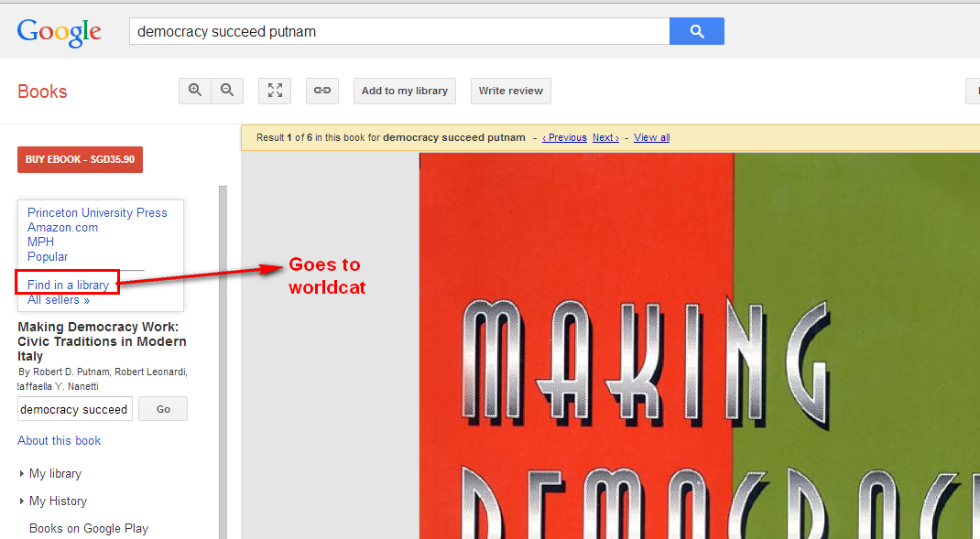The image size is (980, 539).
Task: Click Add to my library button
Action: pyautogui.click(x=405, y=91)
